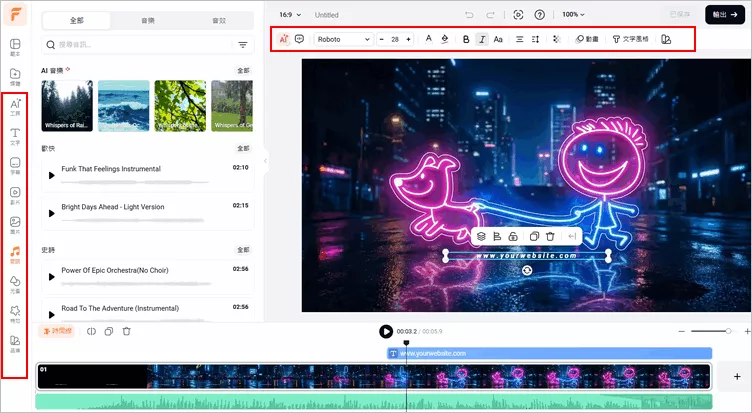Open the AI tools panel in the sidebar
This screenshot has width=752, height=413.
(15, 107)
